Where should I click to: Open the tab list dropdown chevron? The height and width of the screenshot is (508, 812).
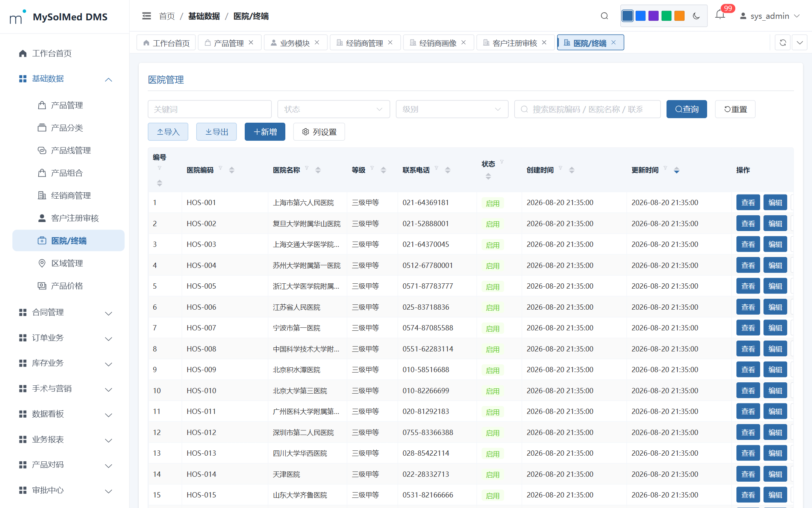[x=800, y=43]
